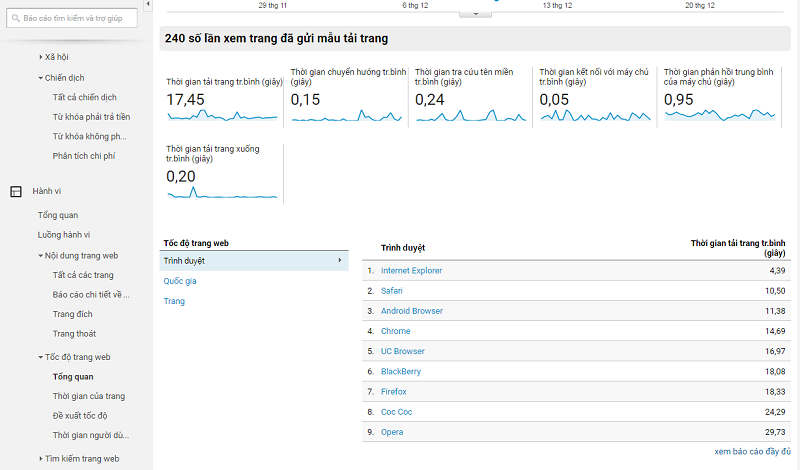The height and width of the screenshot is (470, 800).
Task: Collapse the Nội dung trang web group
Action: (41, 256)
